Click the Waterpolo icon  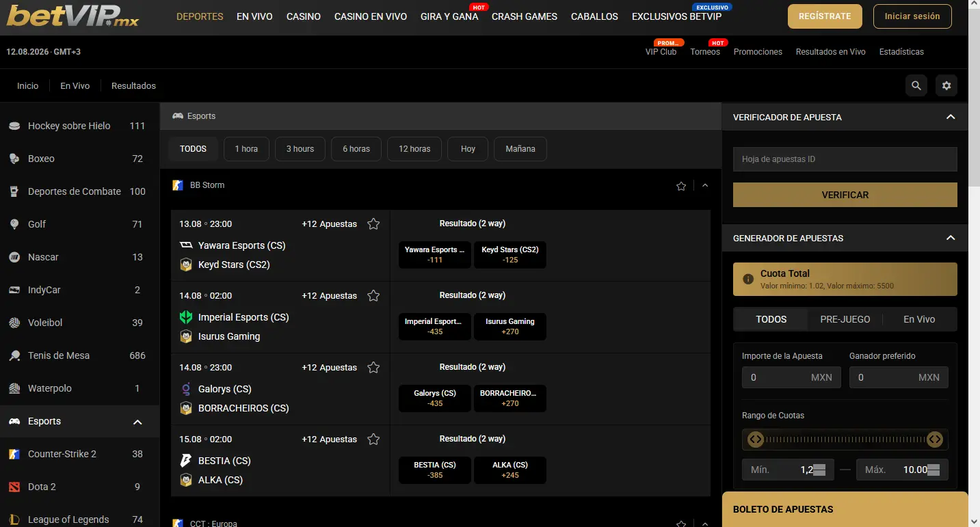14,388
